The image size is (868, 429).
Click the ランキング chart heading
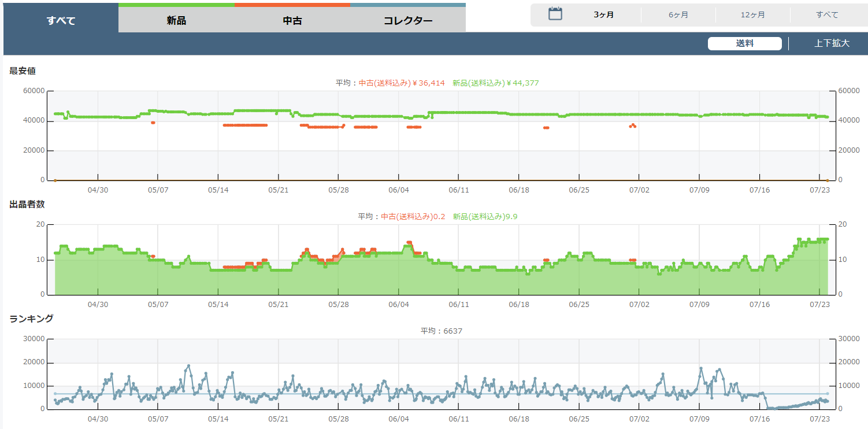[32, 319]
